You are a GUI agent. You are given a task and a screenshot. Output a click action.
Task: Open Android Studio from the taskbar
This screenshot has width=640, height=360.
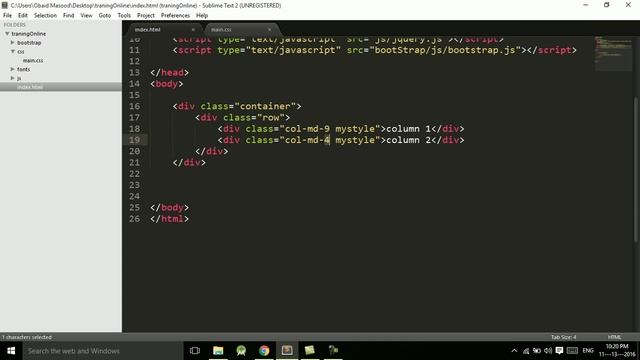tap(241, 351)
